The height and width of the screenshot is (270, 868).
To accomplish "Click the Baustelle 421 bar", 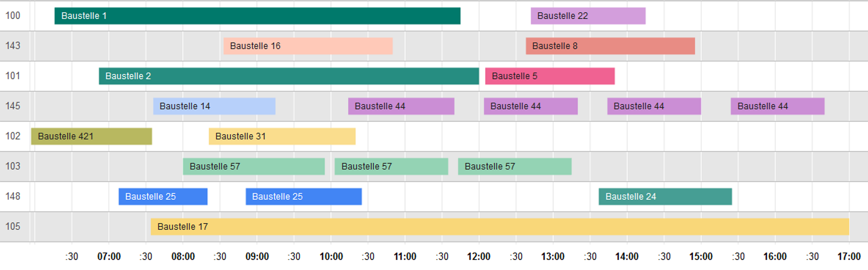I will 92,136.
